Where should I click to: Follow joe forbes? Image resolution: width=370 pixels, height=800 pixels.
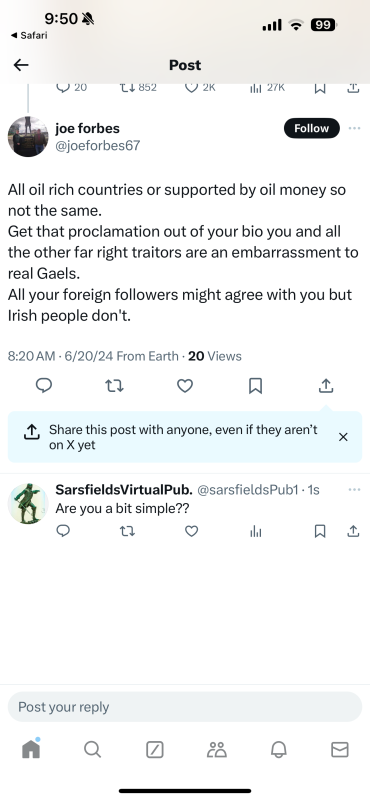[x=311, y=129]
